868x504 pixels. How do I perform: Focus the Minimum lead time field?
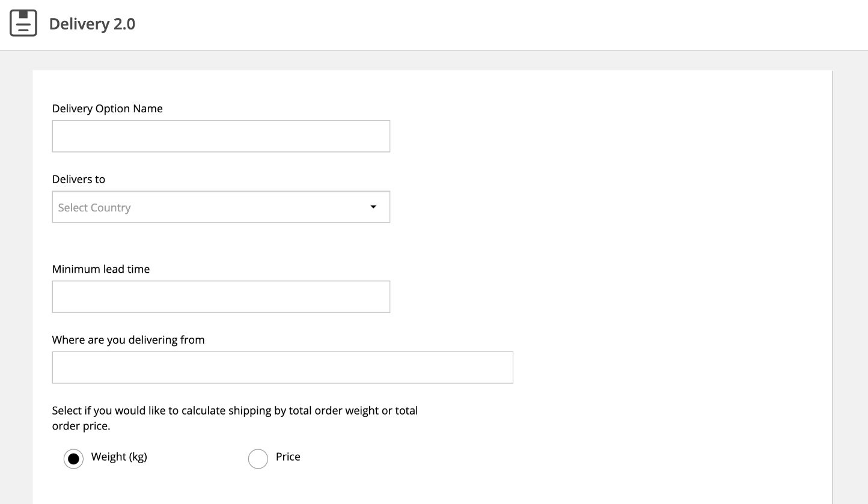(221, 297)
